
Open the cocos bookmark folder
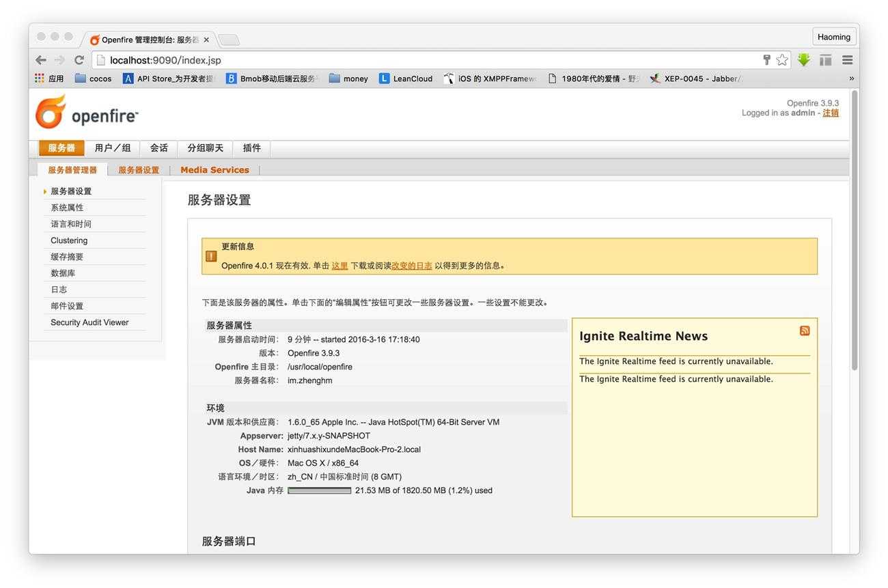click(93, 79)
